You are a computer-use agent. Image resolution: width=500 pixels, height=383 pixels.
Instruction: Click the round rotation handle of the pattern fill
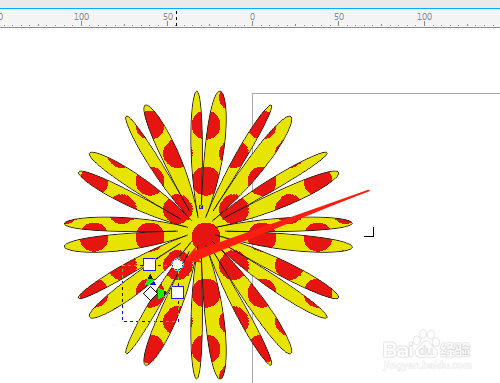pos(177,264)
